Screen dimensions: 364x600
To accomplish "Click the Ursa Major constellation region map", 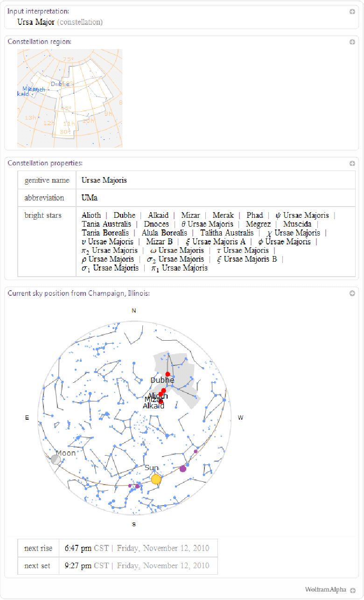I will [70, 98].
